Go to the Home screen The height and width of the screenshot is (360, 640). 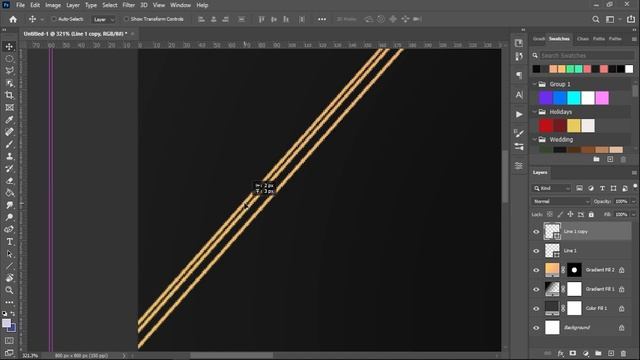click(13, 19)
